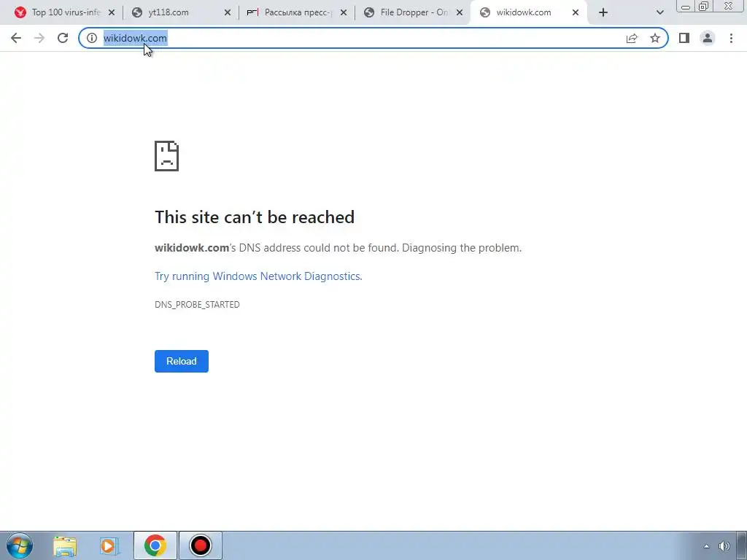Open the Windows Start menu
747x560 pixels.
point(20,545)
